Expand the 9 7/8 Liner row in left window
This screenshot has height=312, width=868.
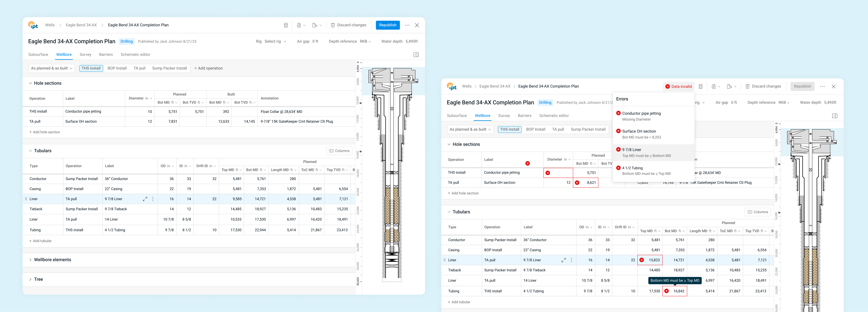point(145,199)
